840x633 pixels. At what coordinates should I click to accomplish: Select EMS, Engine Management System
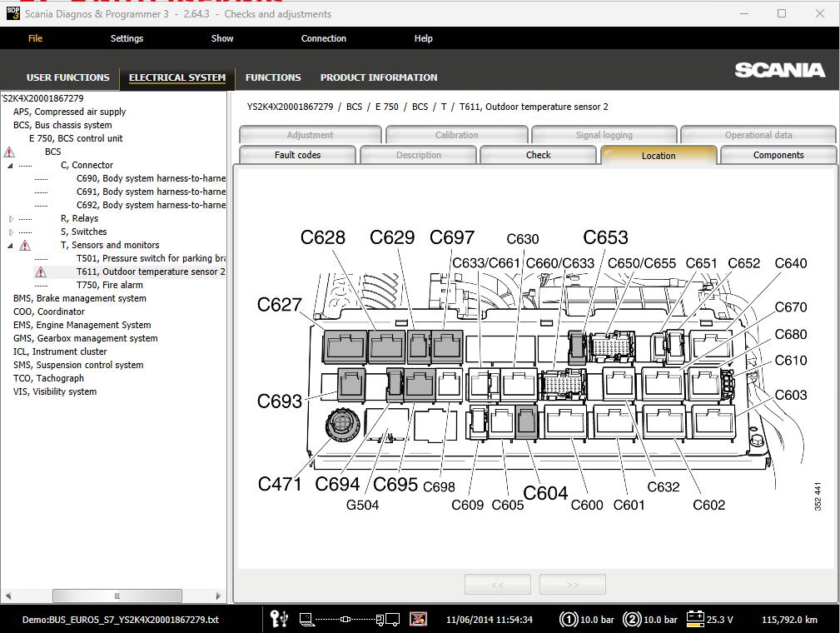pyautogui.click(x=82, y=326)
